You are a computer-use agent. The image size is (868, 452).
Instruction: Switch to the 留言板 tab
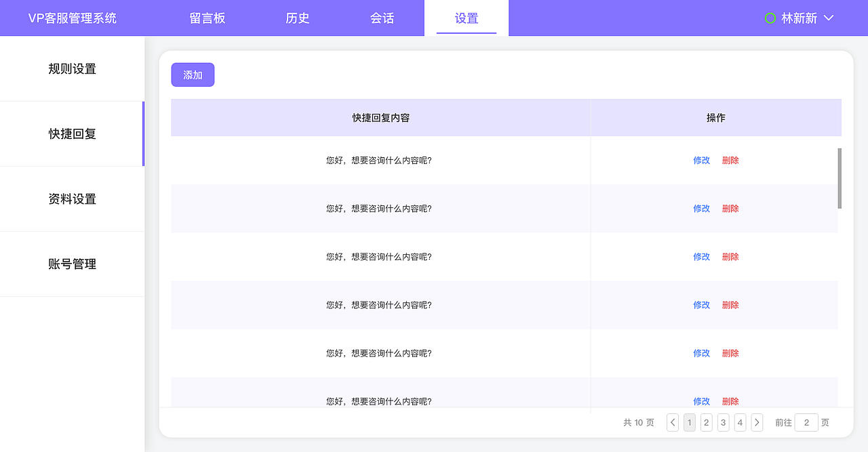tap(208, 18)
